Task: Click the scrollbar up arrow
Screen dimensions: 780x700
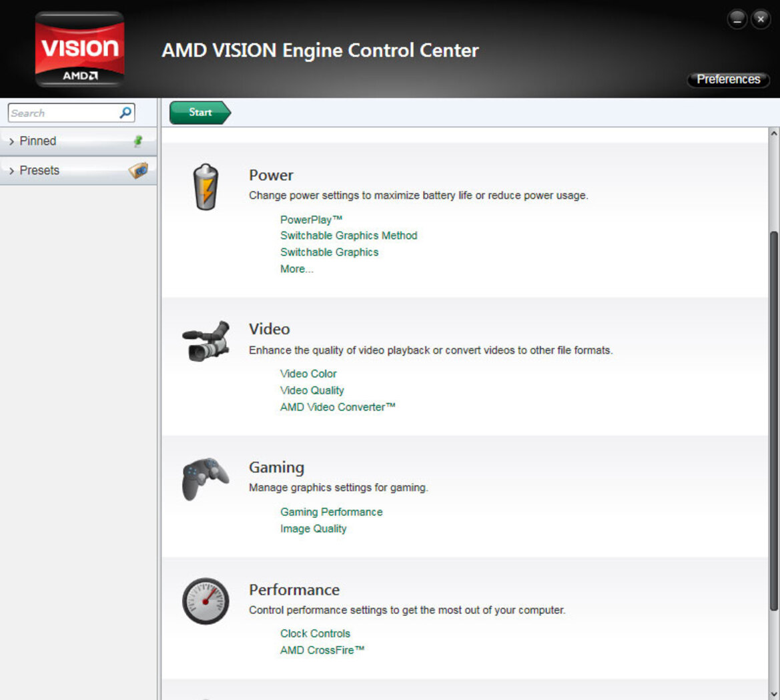Action: click(x=773, y=133)
